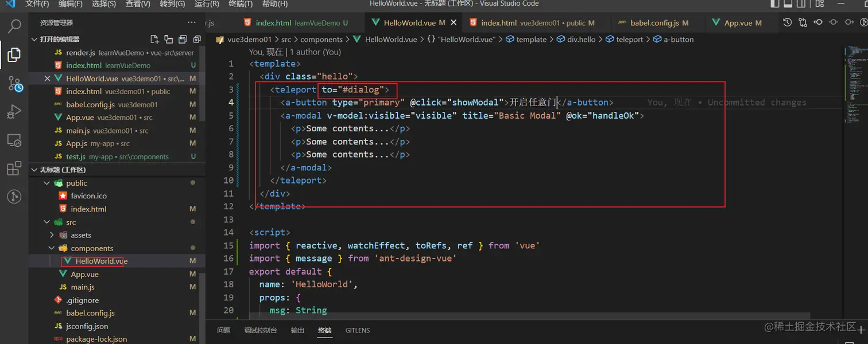Go to next revision change icon
The width and height of the screenshot is (868, 344).
[x=848, y=22]
